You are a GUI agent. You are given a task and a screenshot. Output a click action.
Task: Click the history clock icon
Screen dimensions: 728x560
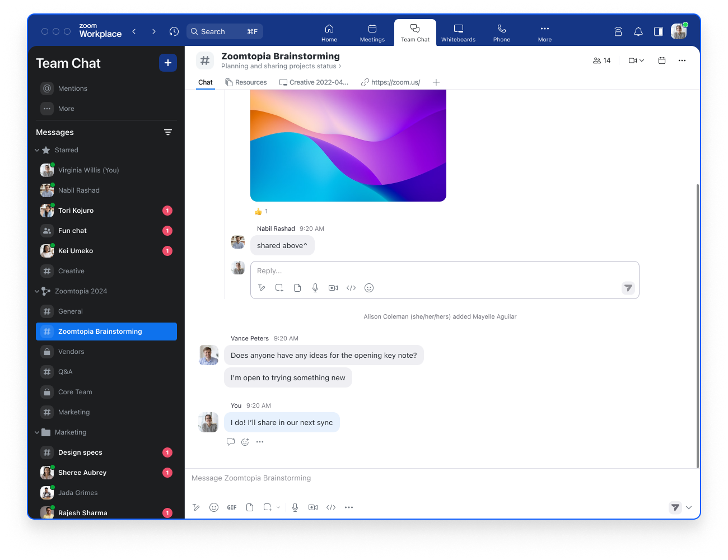coord(174,31)
